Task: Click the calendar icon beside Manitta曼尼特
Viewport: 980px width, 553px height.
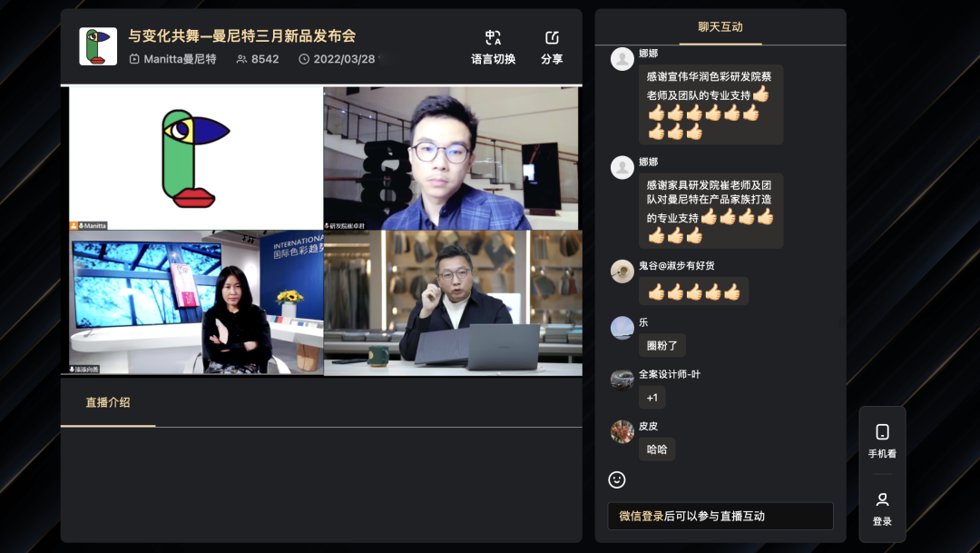Action: click(x=134, y=59)
